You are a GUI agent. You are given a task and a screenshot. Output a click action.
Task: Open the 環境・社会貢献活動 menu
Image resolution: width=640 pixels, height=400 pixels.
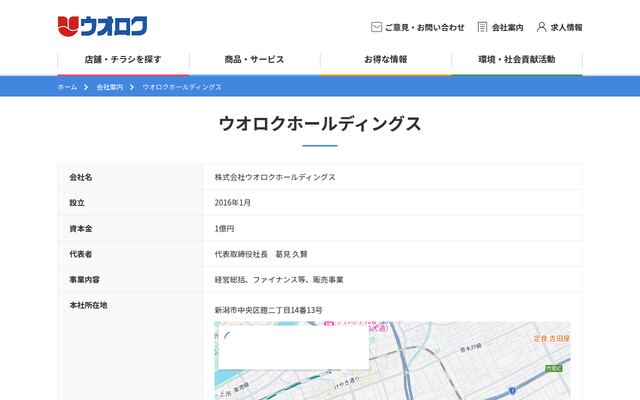[517, 60]
